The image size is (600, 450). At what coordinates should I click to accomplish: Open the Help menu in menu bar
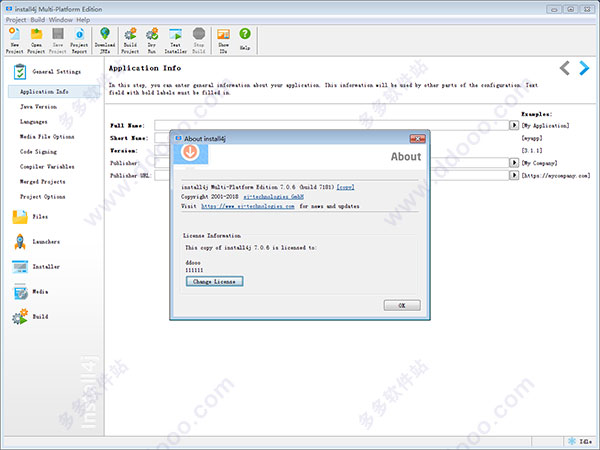pos(83,20)
